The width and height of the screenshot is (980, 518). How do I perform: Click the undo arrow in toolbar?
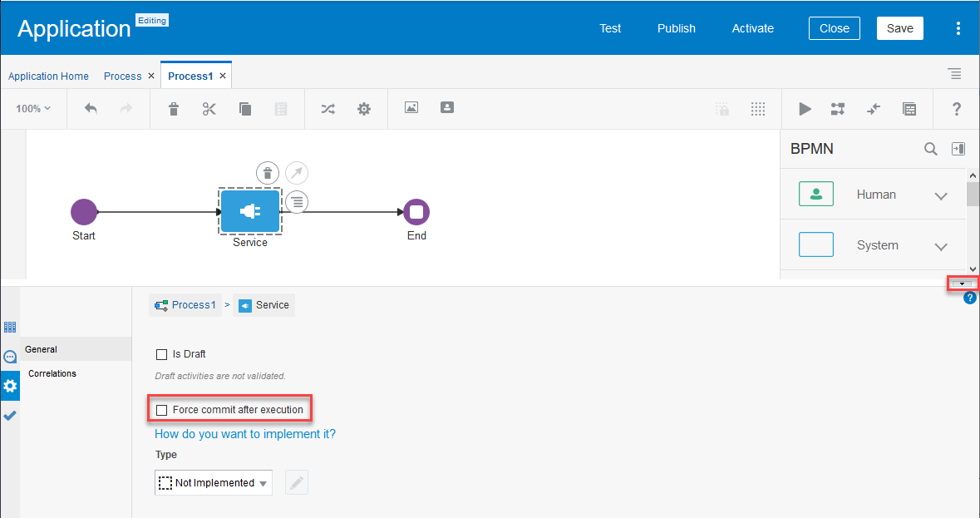91,109
